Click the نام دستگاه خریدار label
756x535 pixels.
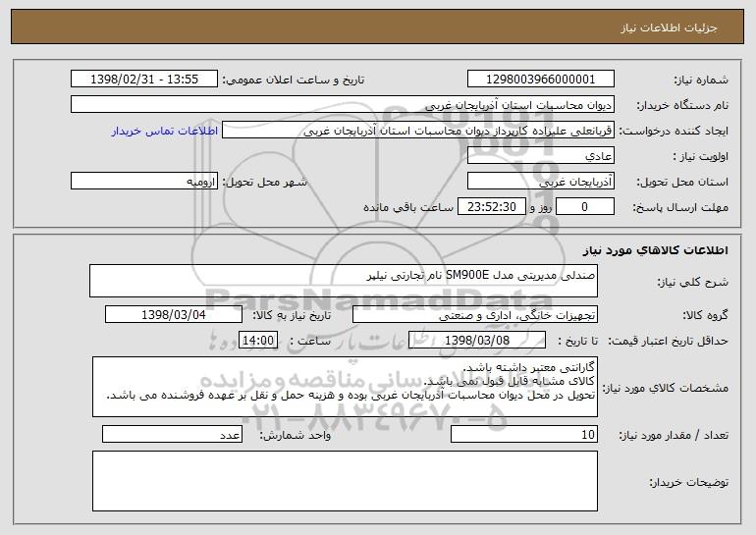point(682,105)
